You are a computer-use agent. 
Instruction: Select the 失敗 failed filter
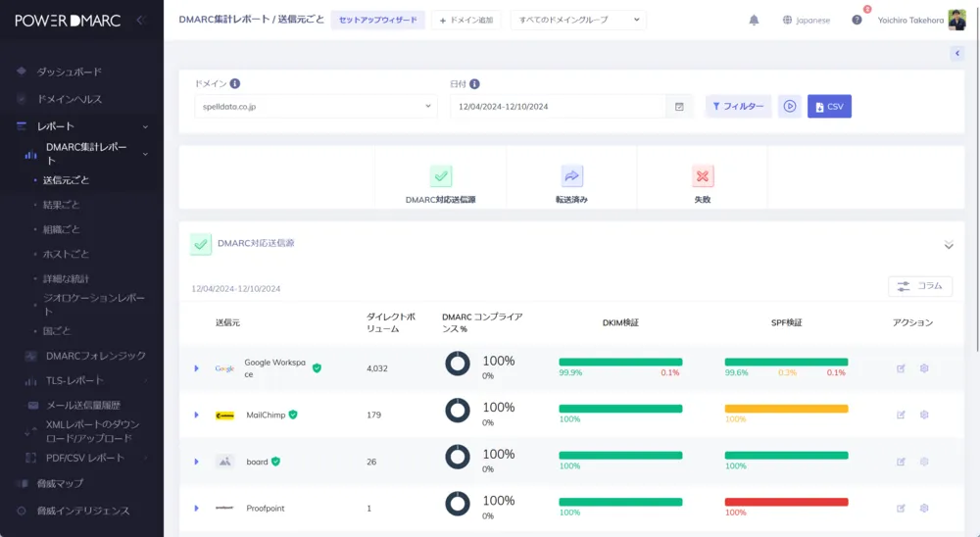pyautogui.click(x=702, y=176)
